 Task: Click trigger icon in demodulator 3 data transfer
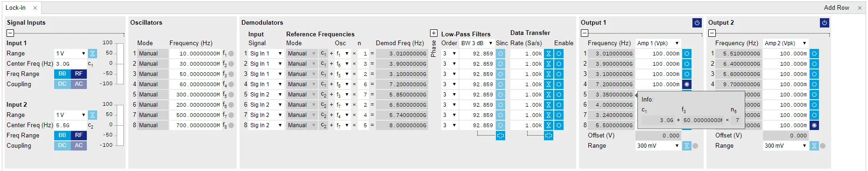click(549, 74)
